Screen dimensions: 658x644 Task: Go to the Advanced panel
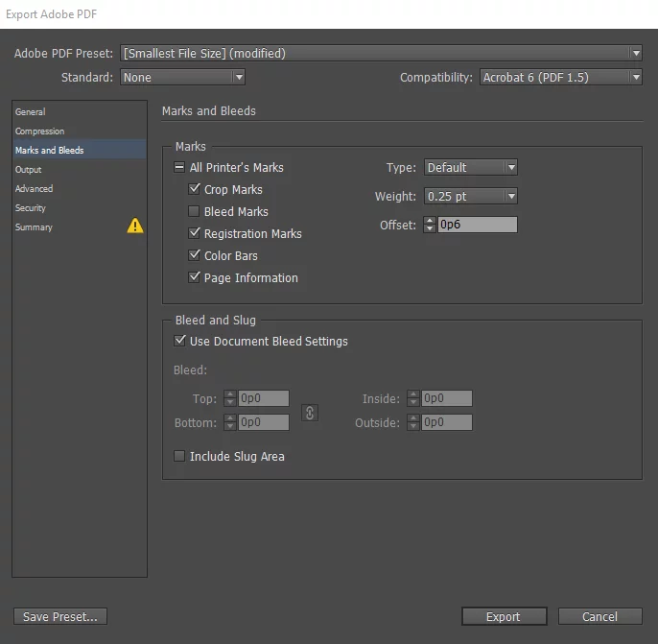80,188
